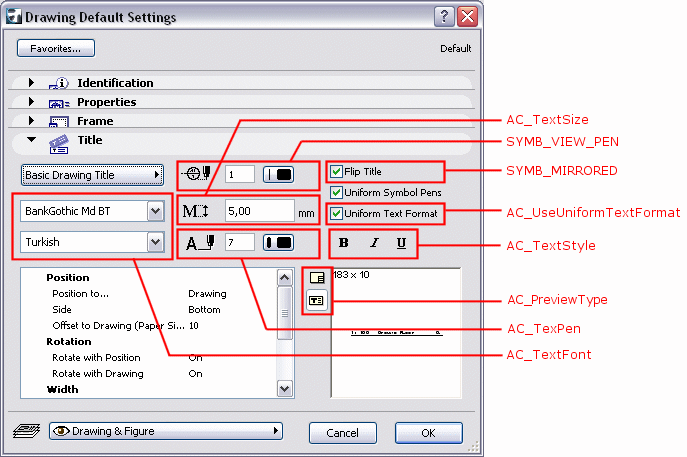
Task: Close the Drawing Default Settings dialog
Action: click(x=467, y=17)
